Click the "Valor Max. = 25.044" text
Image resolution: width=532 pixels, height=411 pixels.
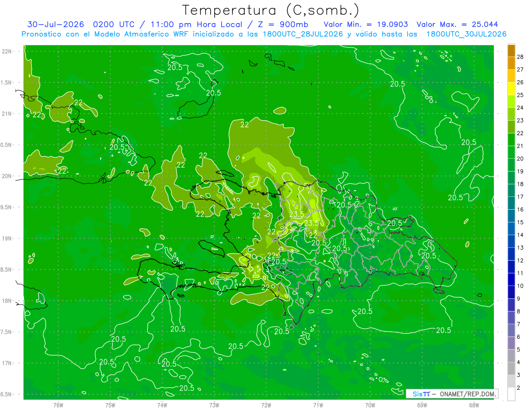click(x=457, y=24)
